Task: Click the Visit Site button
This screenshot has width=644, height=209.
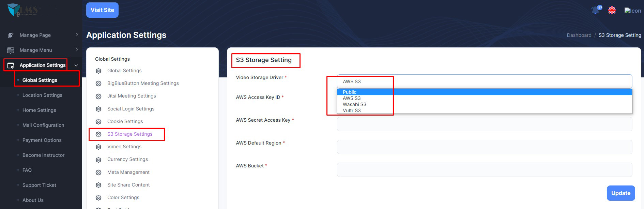Action: [102, 10]
